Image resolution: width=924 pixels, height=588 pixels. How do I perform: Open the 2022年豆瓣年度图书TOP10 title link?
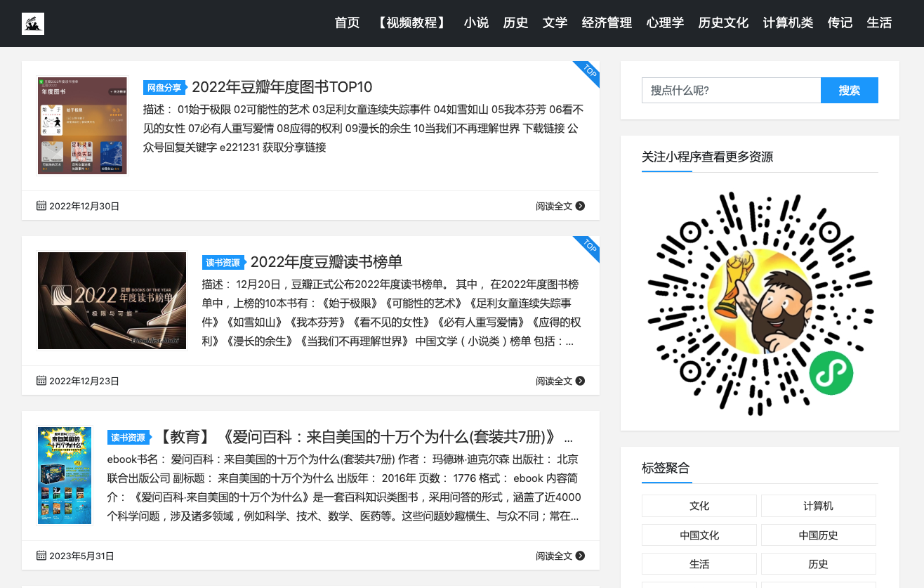click(282, 87)
